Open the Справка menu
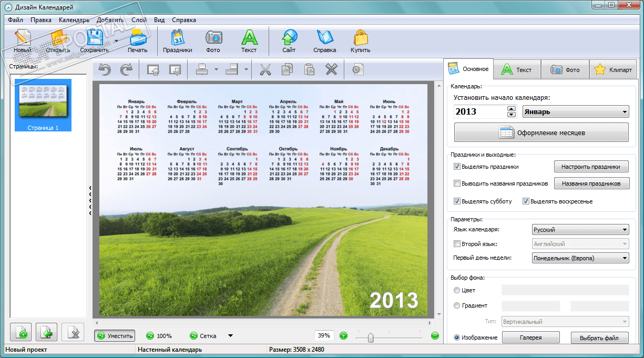This screenshot has height=358, width=644. (184, 20)
